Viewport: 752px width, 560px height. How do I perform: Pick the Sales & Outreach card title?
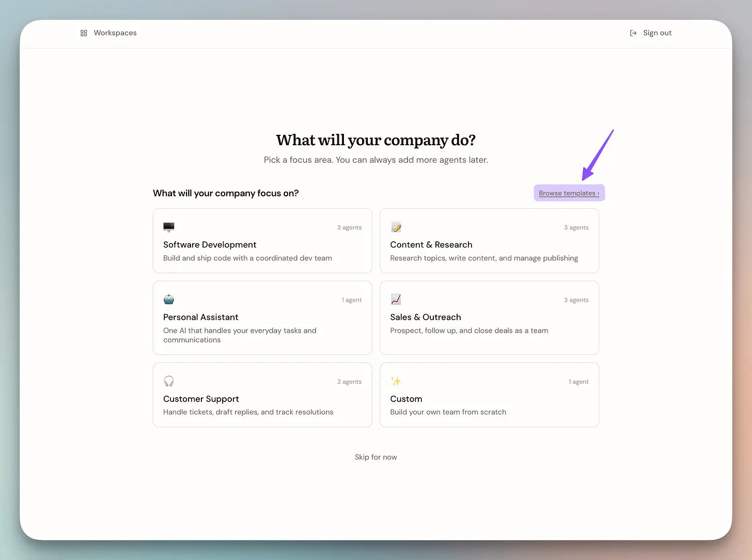click(426, 317)
